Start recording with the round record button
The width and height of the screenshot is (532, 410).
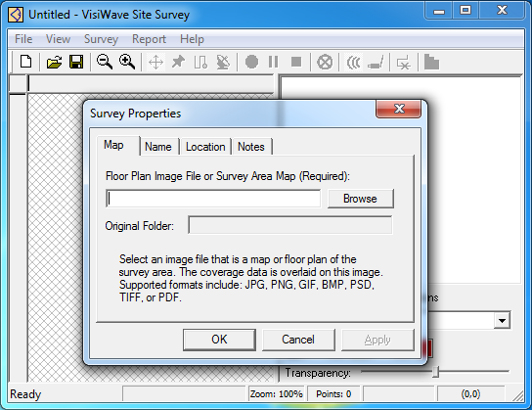(x=251, y=62)
